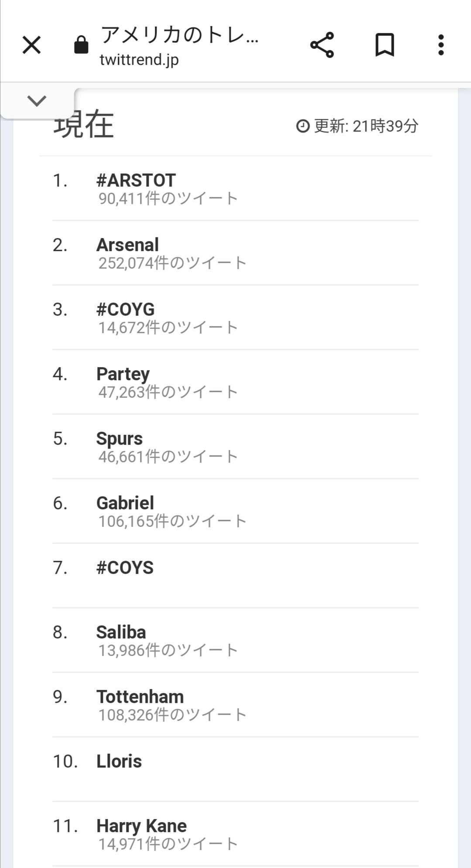471x868 pixels.
Task: View the Partey trend
Action: pyautogui.click(x=123, y=374)
